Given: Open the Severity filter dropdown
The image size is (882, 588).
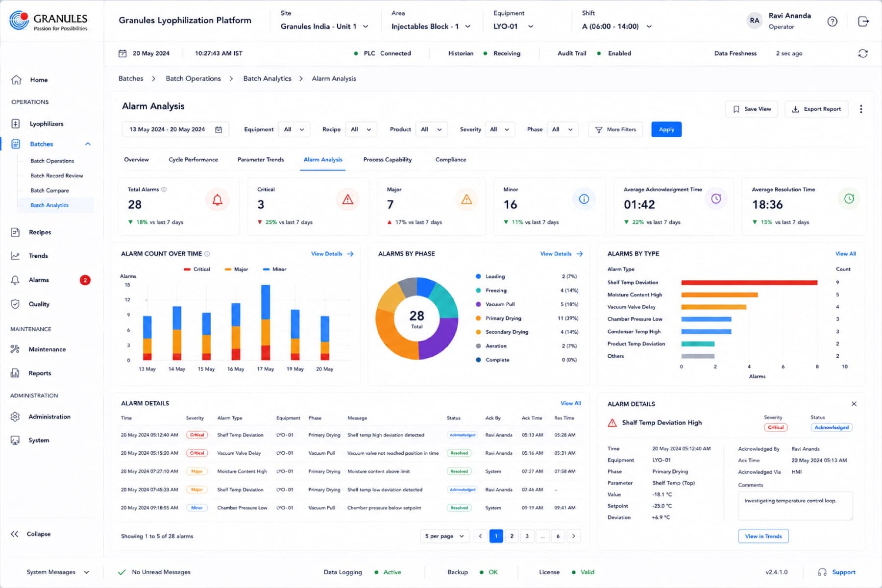Looking at the screenshot, I should click(x=500, y=129).
